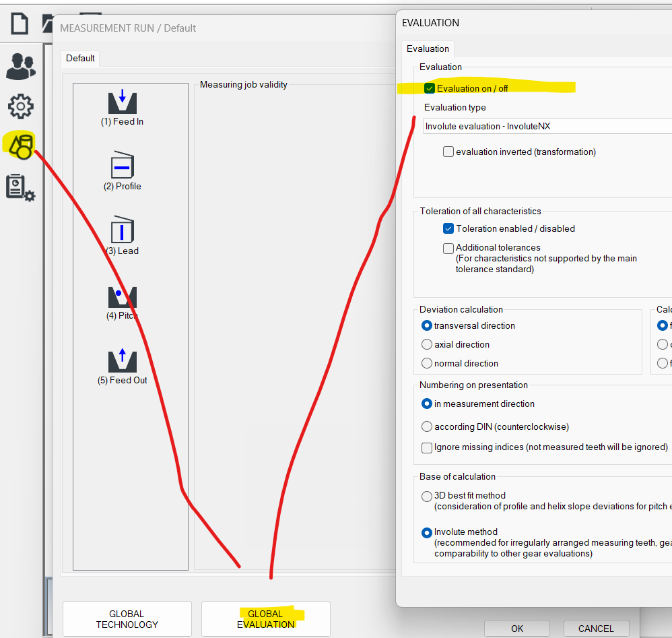Click the Evaluation type label
This screenshot has width=672, height=638.
click(x=455, y=108)
